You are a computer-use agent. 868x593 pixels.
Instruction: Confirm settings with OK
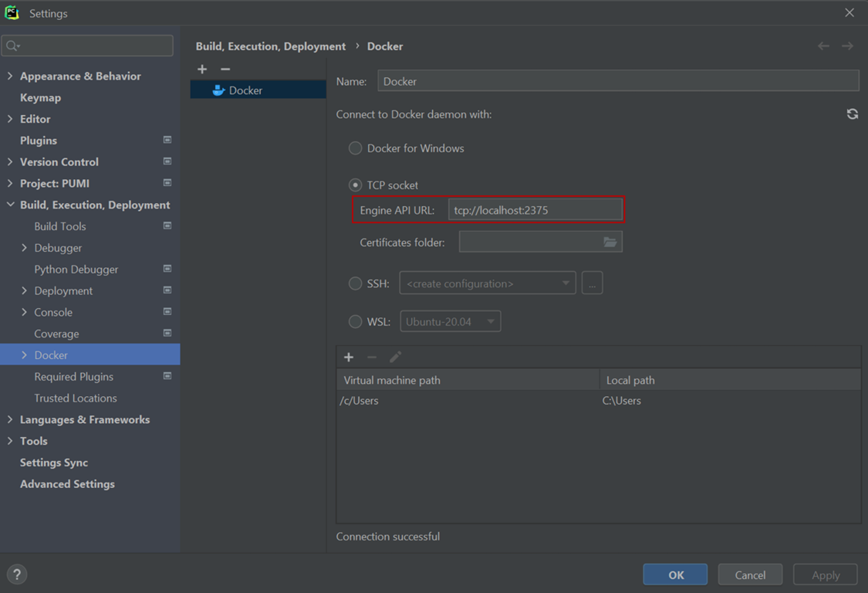[x=675, y=574]
